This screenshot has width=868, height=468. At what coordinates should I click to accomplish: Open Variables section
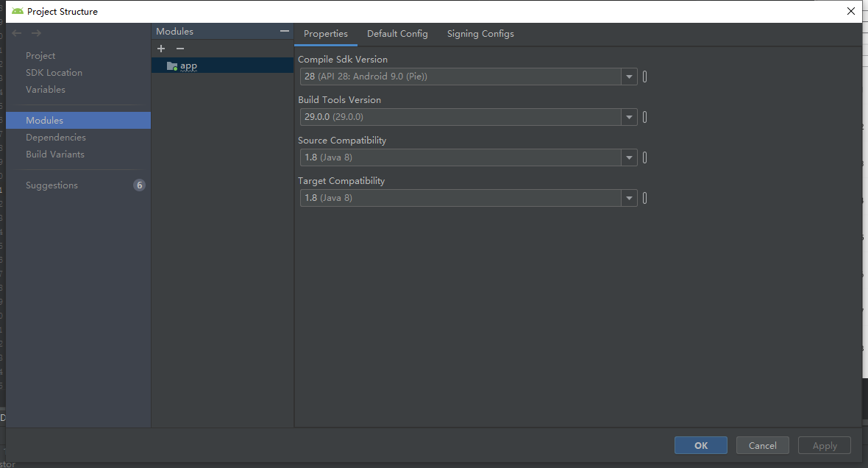(46, 89)
